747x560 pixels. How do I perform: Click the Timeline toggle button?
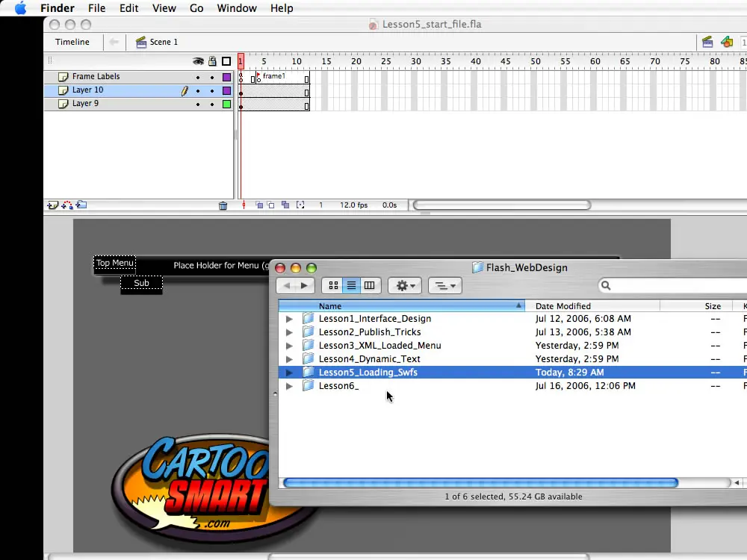[72, 42]
